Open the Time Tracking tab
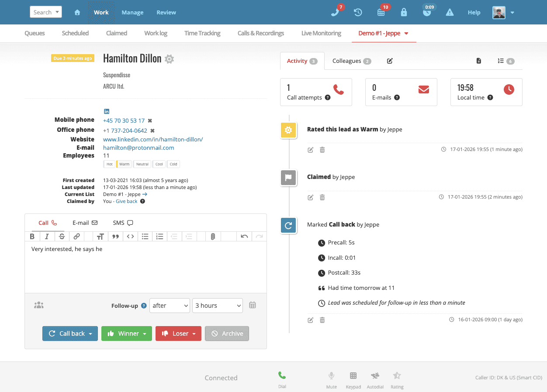The height and width of the screenshot is (392, 547). point(202,33)
